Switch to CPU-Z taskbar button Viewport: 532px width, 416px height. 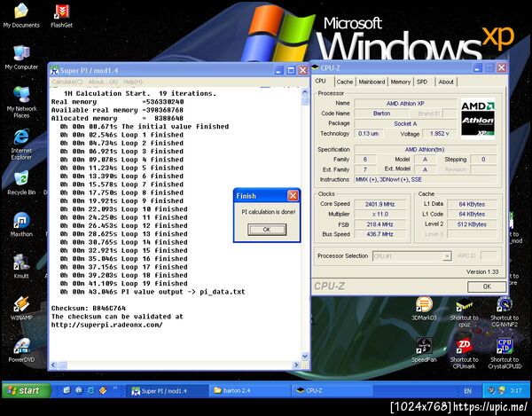tap(332, 391)
